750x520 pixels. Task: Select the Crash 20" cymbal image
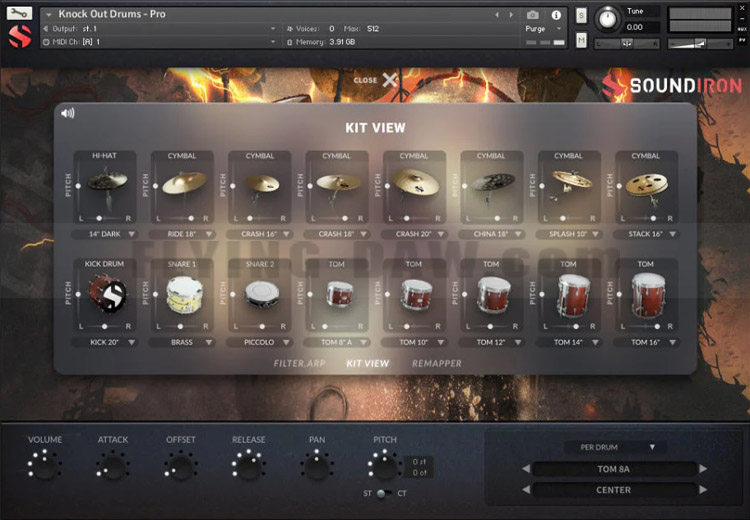tap(416, 182)
